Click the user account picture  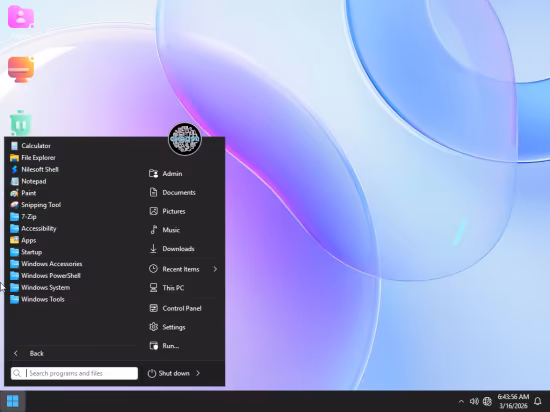click(185, 139)
